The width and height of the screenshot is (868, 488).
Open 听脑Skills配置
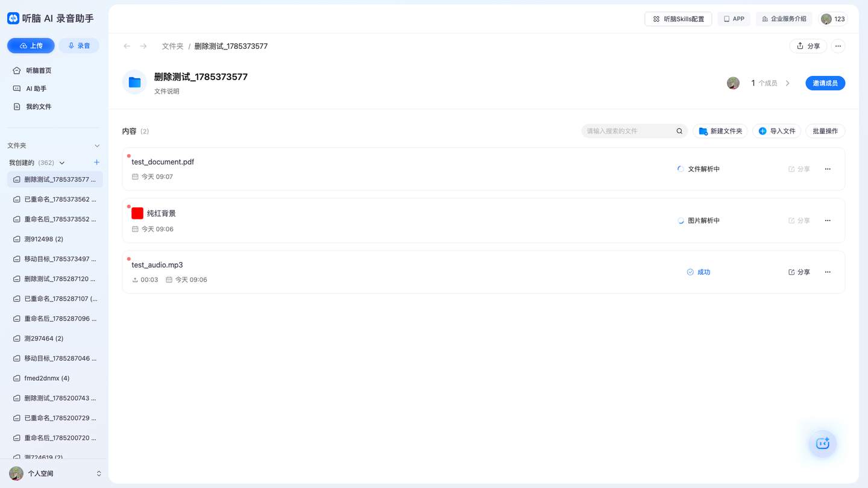tap(678, 19)
